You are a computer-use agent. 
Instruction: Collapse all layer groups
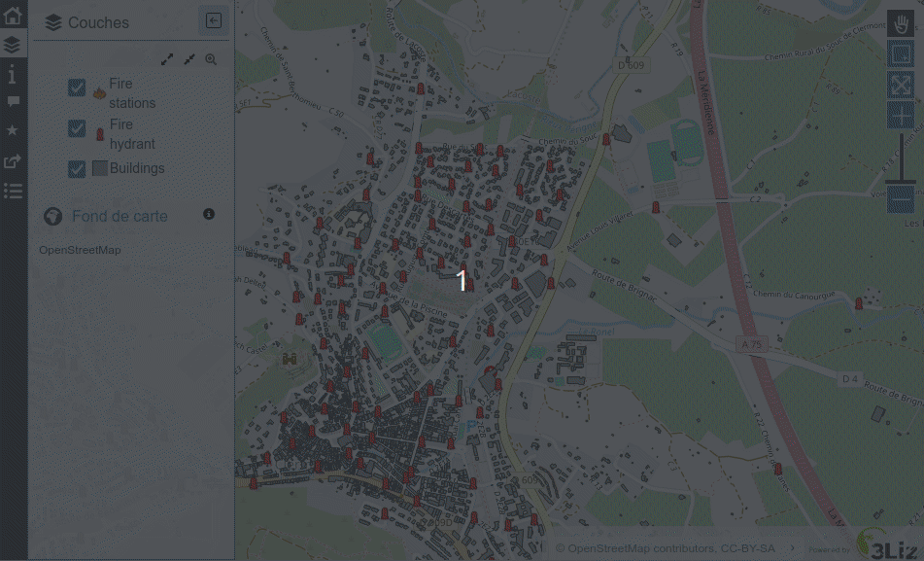pos(189,59)
